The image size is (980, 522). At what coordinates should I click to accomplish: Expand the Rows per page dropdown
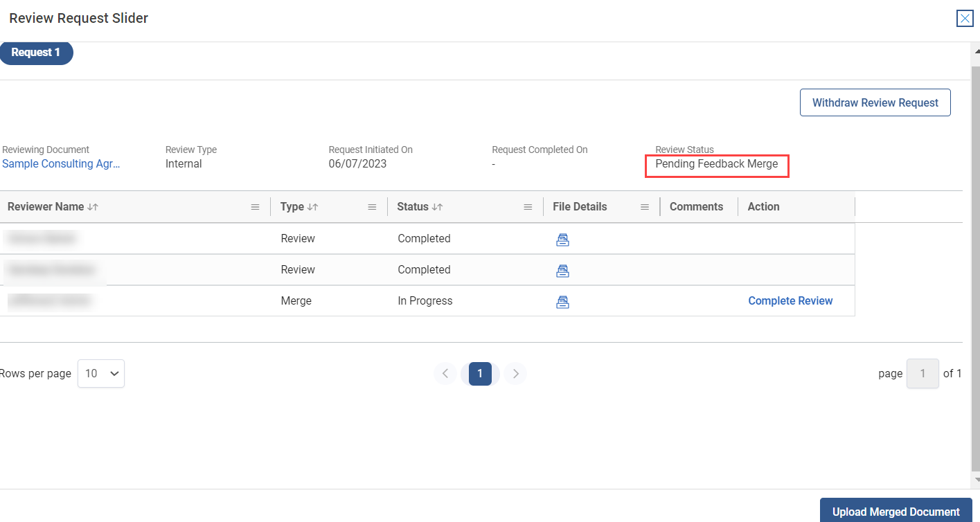coord(101,373)
